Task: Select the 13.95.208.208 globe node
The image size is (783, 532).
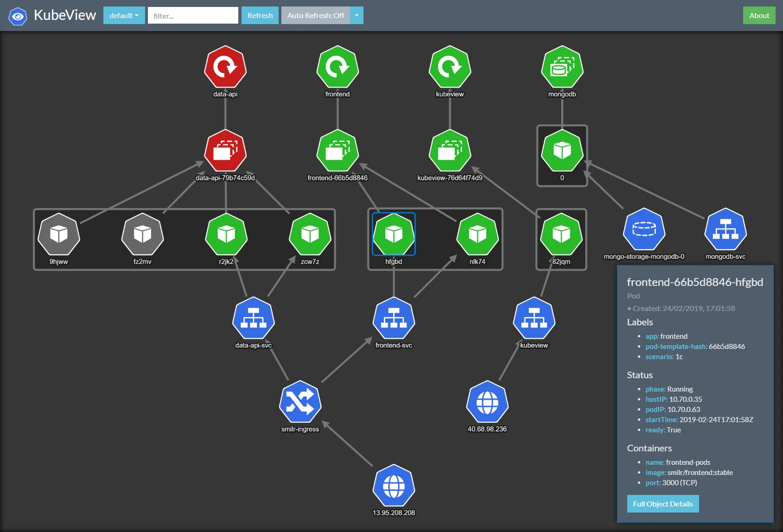Action: [394, 486]
